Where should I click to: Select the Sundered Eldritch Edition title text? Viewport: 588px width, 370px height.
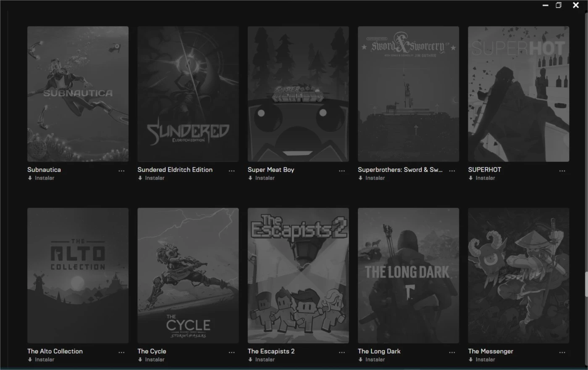[175, 170]
